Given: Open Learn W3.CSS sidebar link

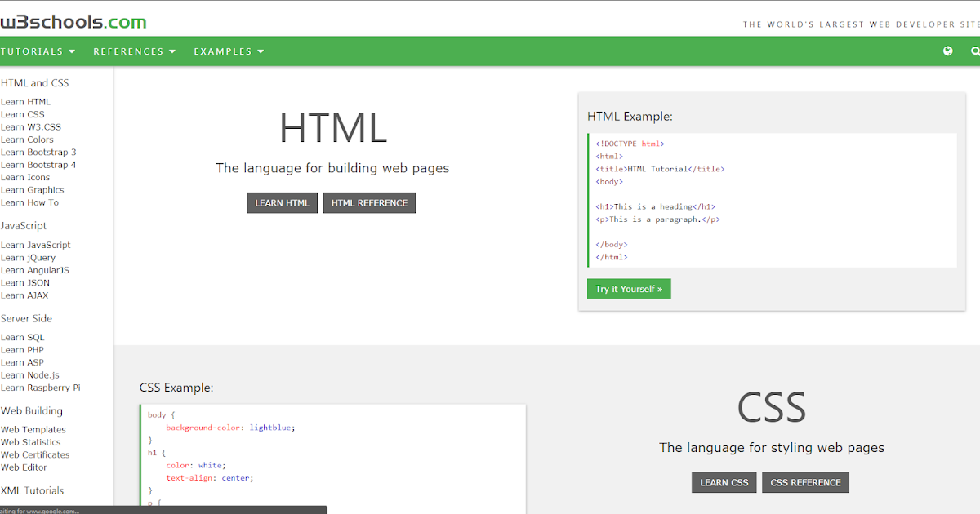Looking at the screenshot, I should point(31,127).
